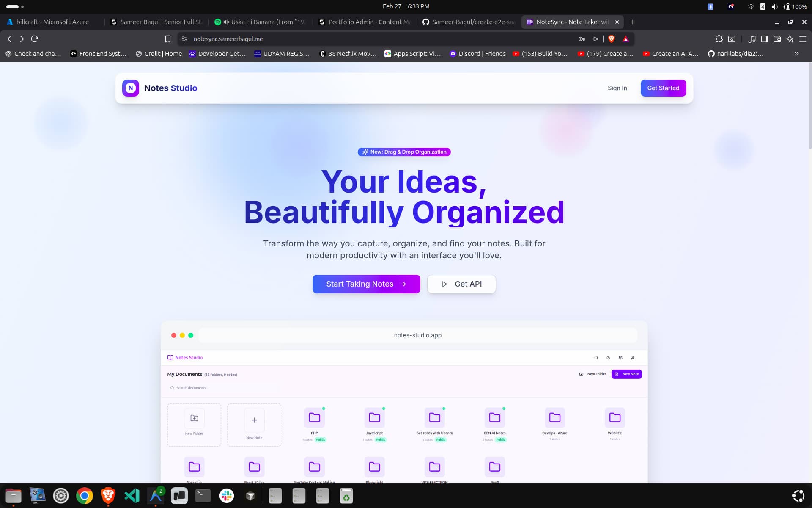
Task: Open search in the Notes Studio mockup
Action: pyautogui.click(x=596, y=358)
